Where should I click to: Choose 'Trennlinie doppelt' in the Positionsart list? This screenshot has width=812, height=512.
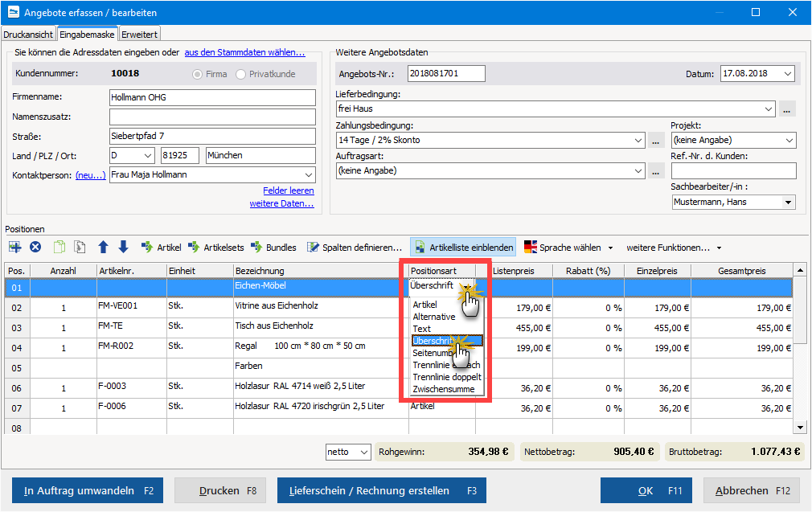click(x=447, y=376)
